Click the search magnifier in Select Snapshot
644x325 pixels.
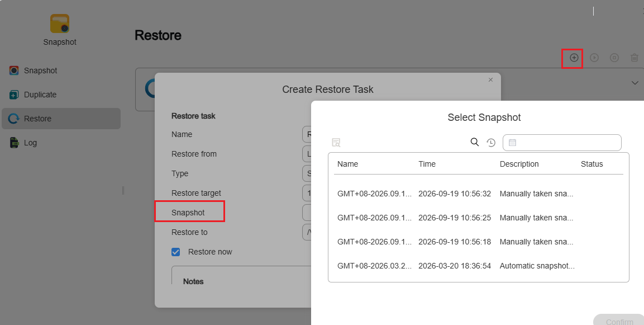coord(474,142)
